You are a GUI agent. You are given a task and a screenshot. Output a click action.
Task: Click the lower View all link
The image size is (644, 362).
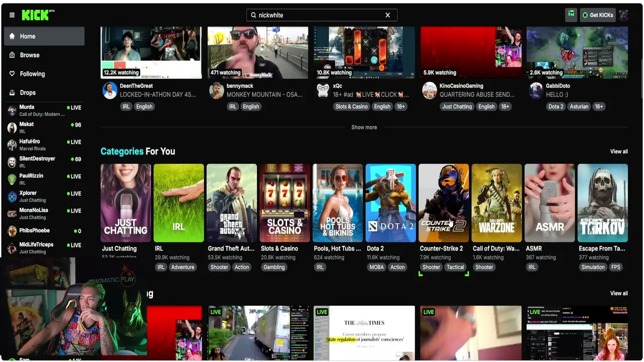point(619,293)
